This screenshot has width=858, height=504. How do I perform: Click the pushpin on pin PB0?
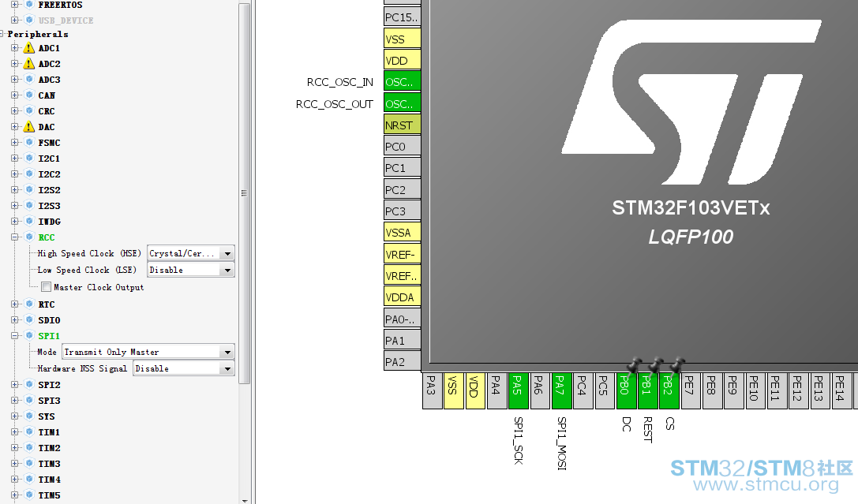point(634,366)
